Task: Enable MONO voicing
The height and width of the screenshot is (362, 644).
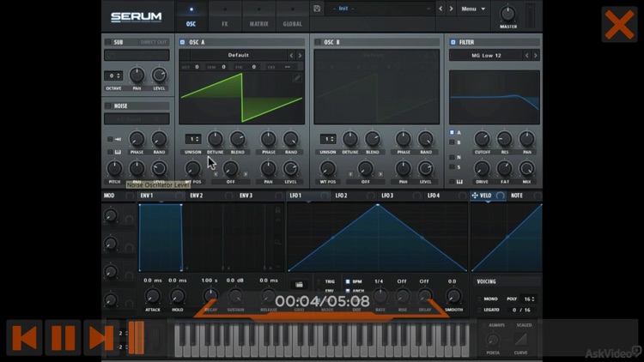Action: coord(479,299)
